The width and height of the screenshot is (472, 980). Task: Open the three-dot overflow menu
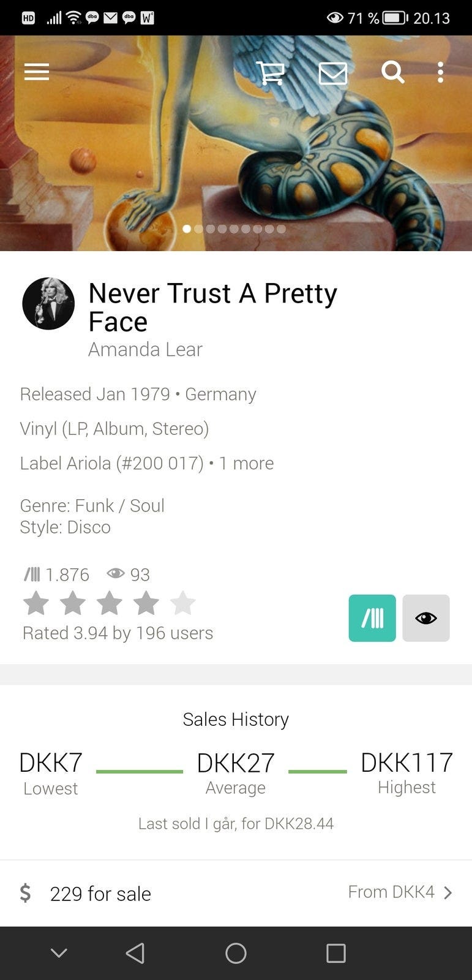(x=440, y=72)
